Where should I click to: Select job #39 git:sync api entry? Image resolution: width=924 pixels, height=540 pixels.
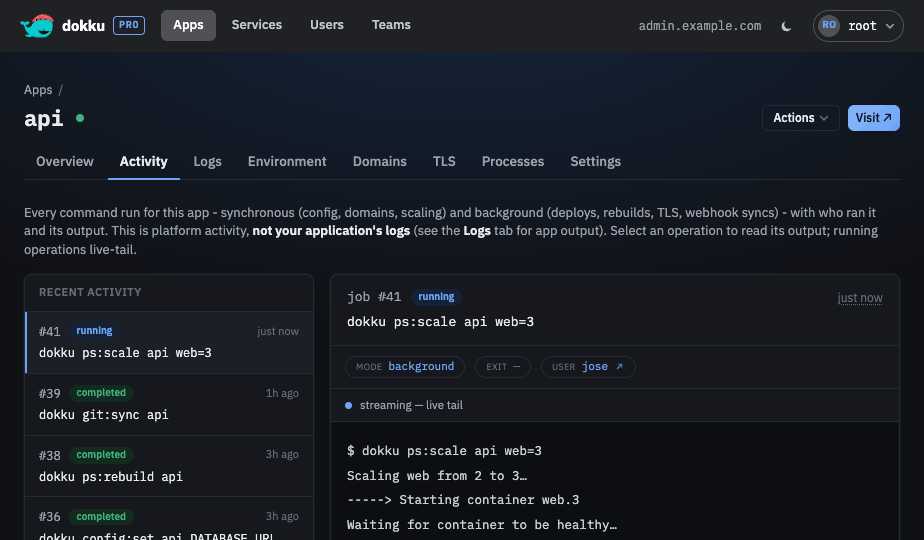(169, 404)
